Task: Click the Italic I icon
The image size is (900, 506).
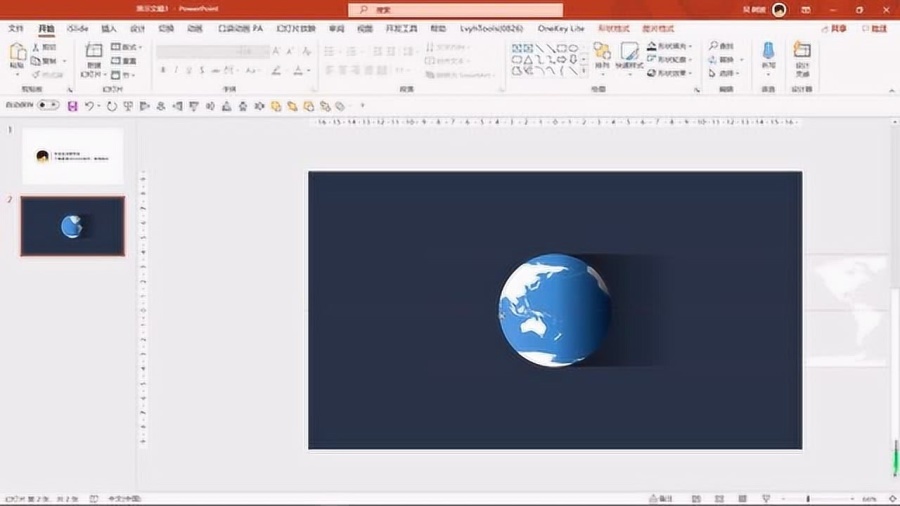Action: coord(176,70)
